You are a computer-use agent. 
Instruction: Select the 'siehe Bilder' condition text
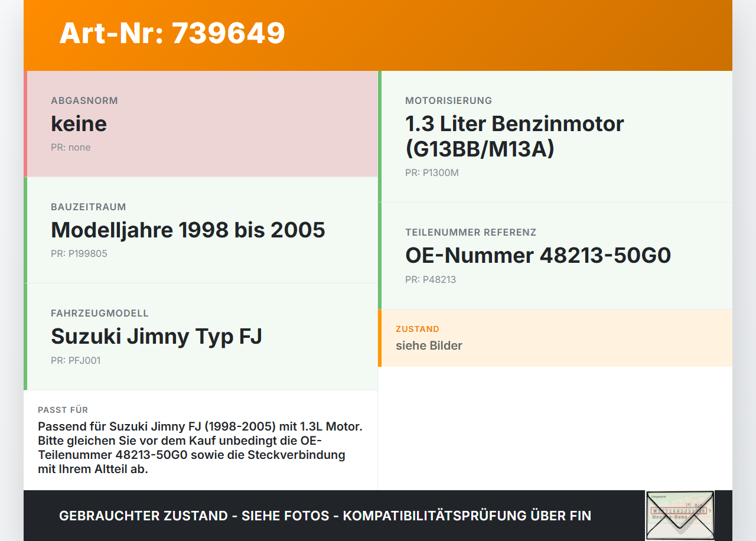click(429, 346)
